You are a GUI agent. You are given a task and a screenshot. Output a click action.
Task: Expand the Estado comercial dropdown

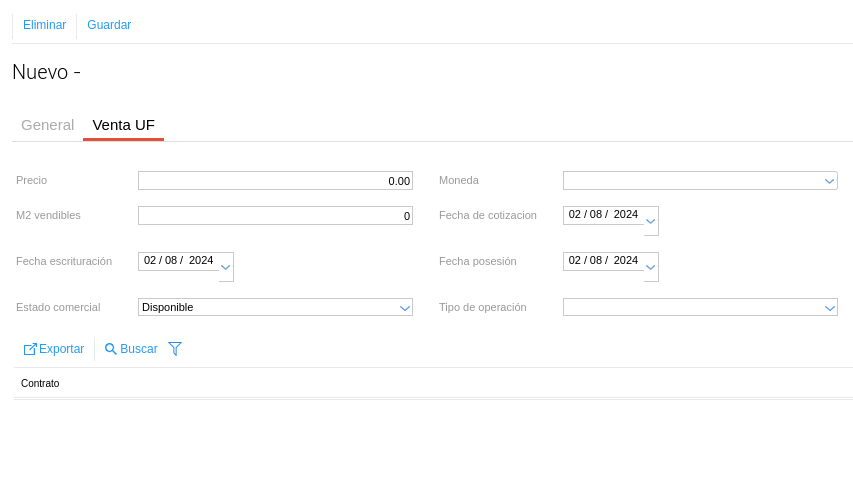405,308
